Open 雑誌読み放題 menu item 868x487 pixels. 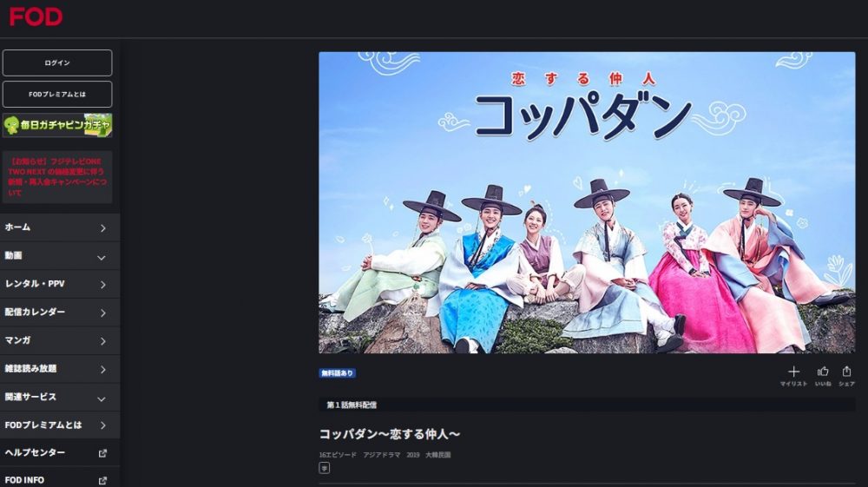pyautogui.click(x=60, y=369)
